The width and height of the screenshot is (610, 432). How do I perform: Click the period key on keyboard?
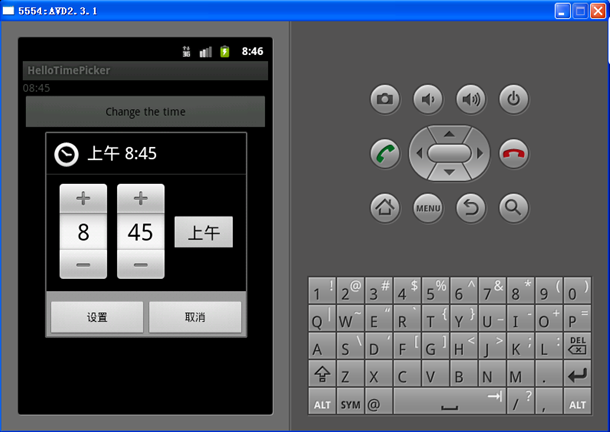(x=549, y=374)
